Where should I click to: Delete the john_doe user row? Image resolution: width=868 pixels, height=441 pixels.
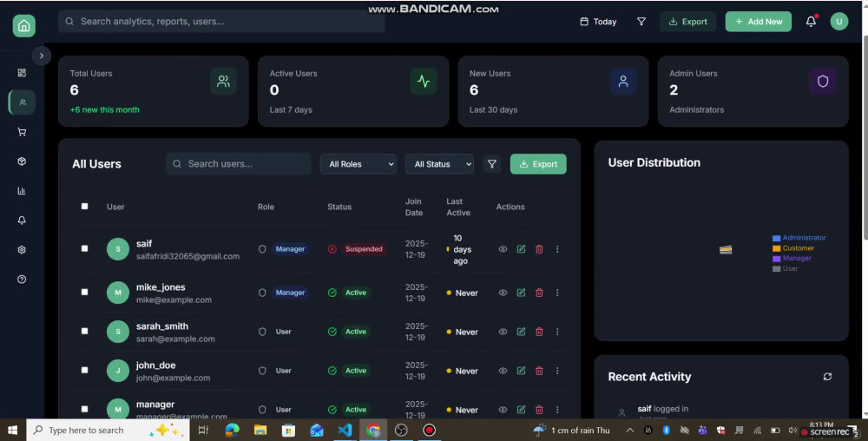pyautogui.click(x=539, y=371)
